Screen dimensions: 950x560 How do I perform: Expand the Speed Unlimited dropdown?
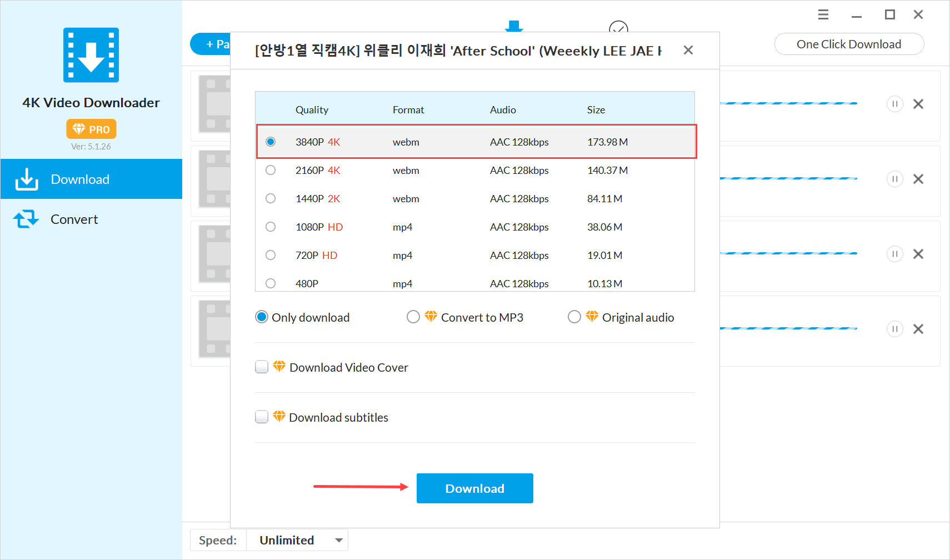click(x=297, y=540)
